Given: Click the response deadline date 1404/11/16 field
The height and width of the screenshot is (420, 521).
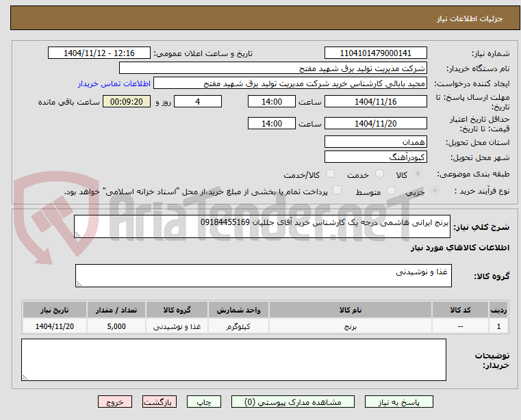Looking at the screenshot, I should click(x=375, y=102).
